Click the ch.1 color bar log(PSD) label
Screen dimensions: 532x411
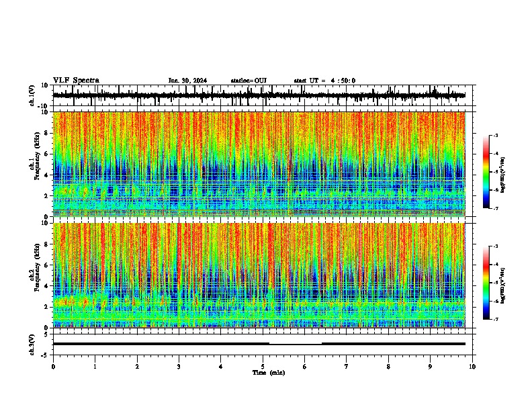[502, 175]
